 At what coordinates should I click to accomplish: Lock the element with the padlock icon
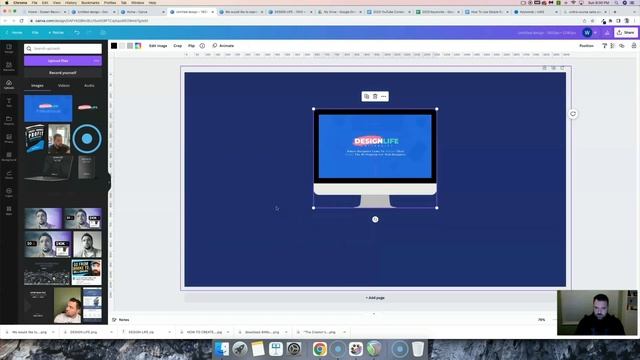pyautogui.click(x=634, y=46)
